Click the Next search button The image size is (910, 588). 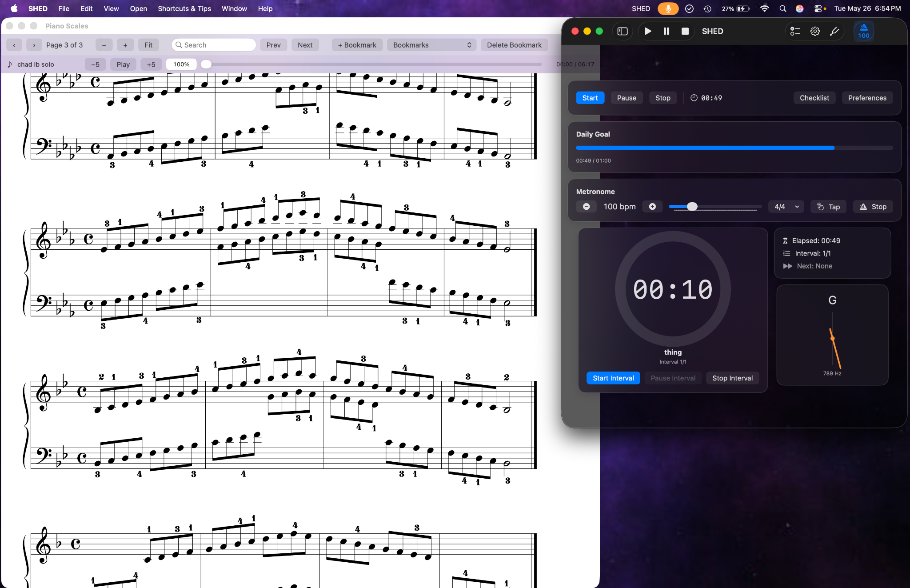305,45
